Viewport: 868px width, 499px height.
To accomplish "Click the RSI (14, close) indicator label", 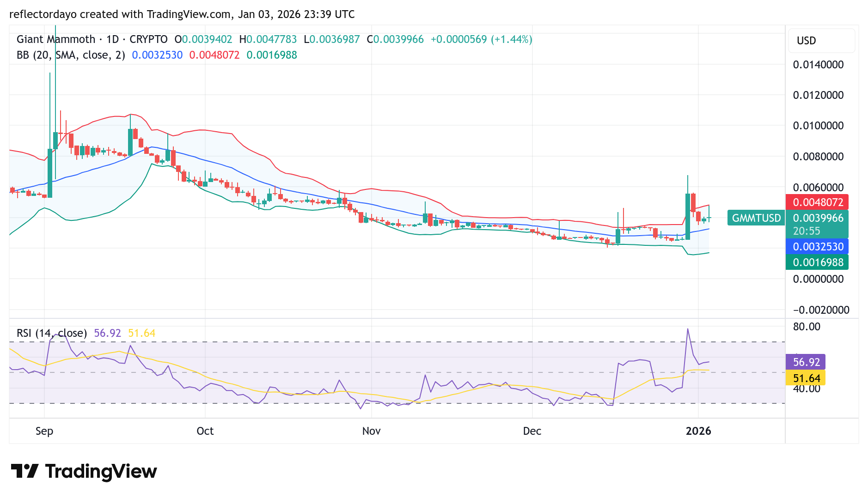I will point(52,333).
